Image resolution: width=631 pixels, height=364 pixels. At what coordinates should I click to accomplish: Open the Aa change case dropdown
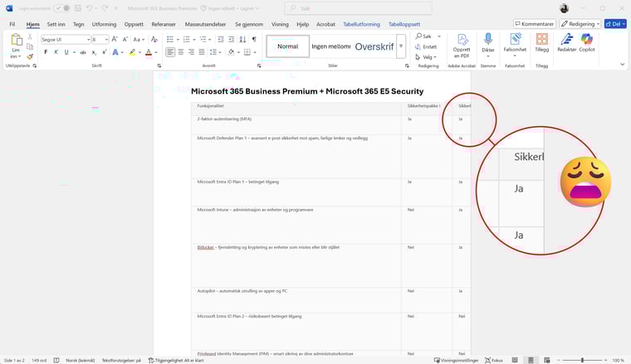pos(139,39)
